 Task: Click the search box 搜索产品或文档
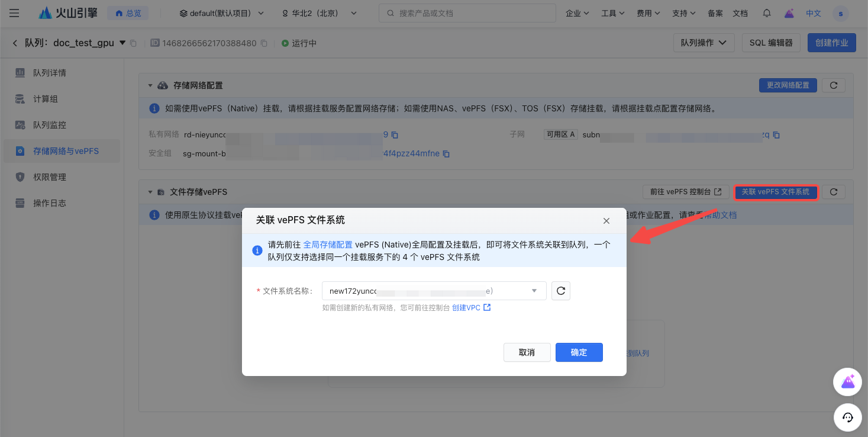[467, 13]
